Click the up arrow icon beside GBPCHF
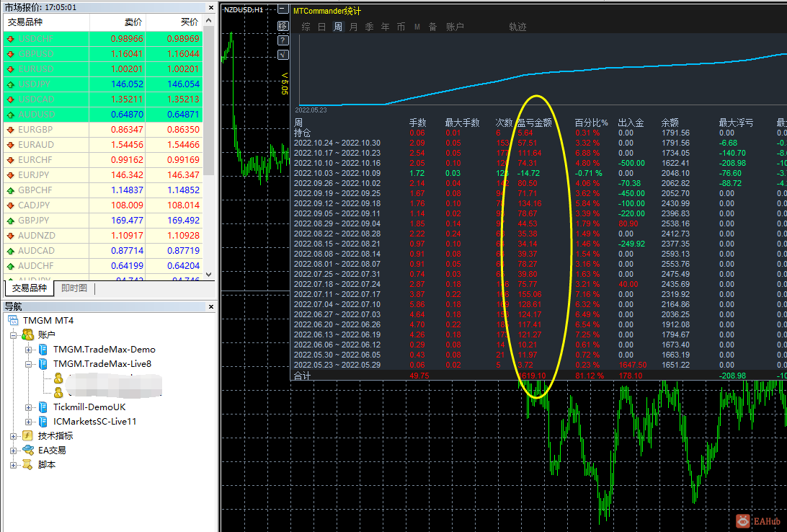Screen dimensions: 787x532 click(x=10, y=190)
